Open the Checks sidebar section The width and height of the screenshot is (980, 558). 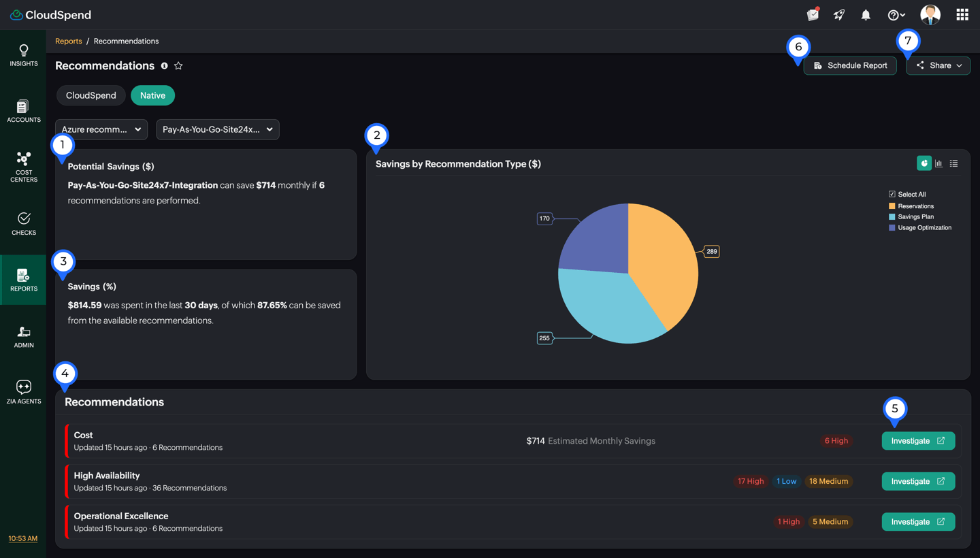[23, 224]
